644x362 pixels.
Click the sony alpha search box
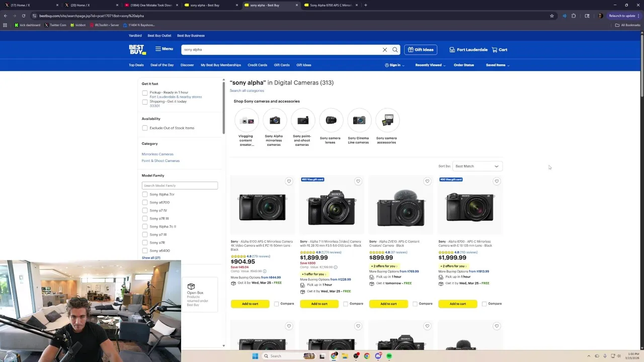281,50
